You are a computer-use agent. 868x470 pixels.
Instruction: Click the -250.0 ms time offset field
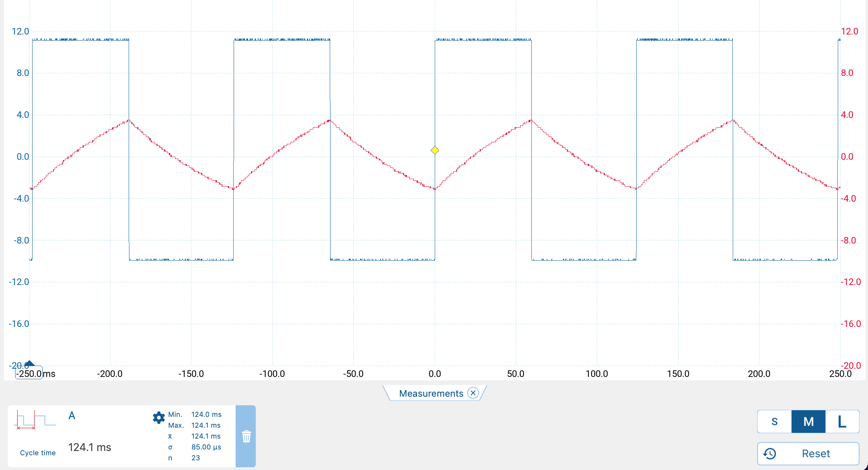click(29, 373)
